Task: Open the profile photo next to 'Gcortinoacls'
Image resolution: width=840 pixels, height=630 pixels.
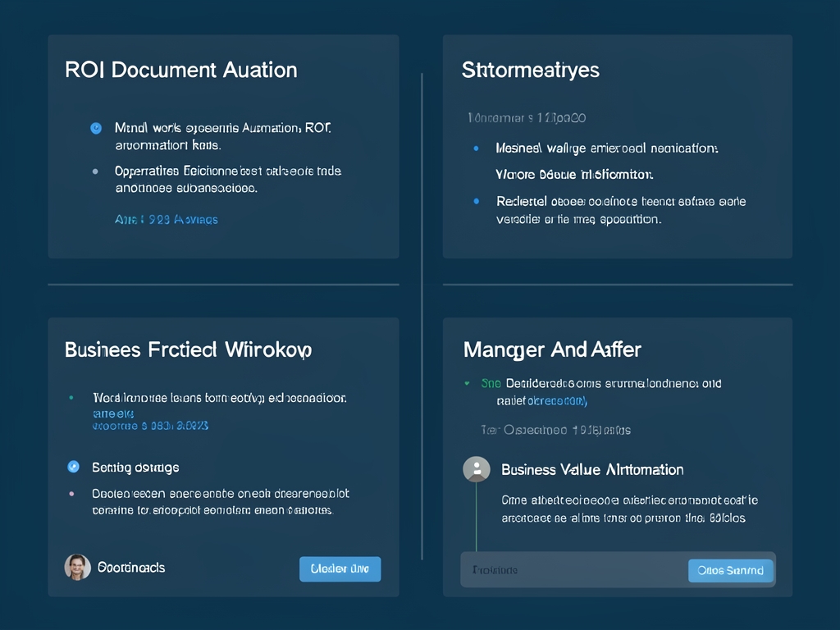Action: click(77, 568)
